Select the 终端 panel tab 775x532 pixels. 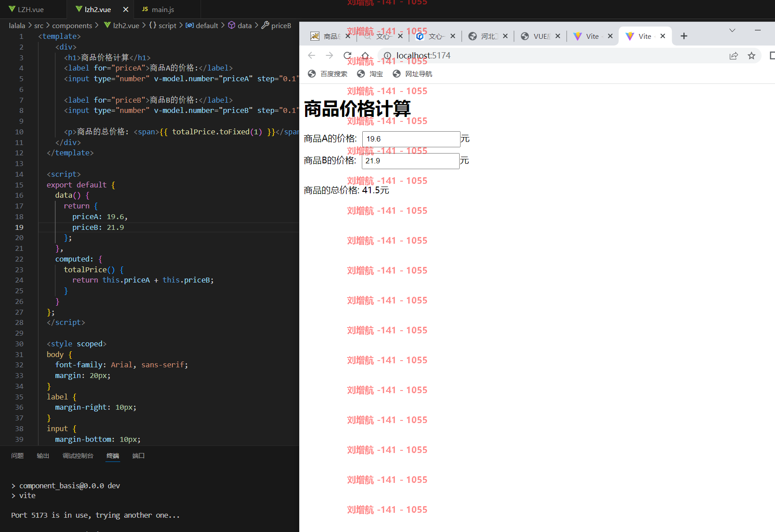tap(113, 456)
